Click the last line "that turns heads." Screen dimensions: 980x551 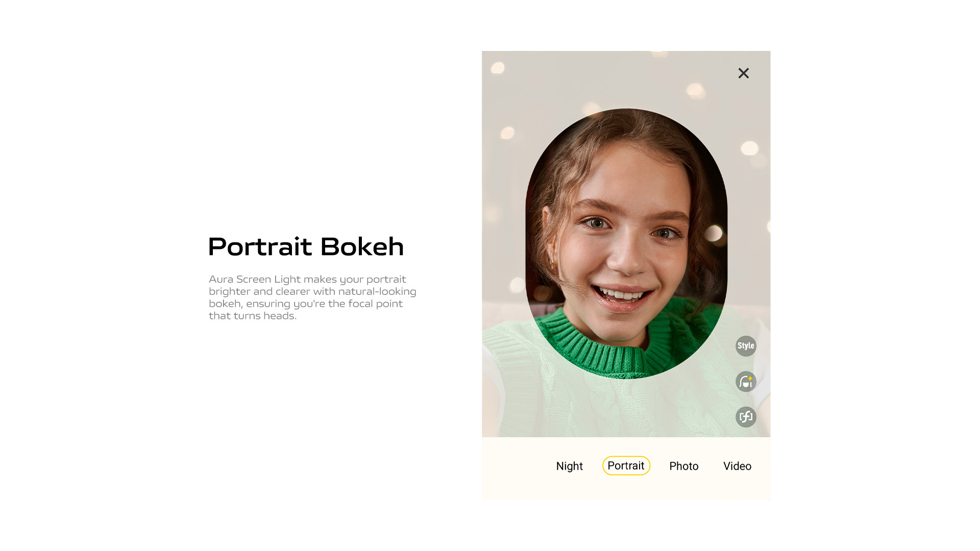click(252, 316)
